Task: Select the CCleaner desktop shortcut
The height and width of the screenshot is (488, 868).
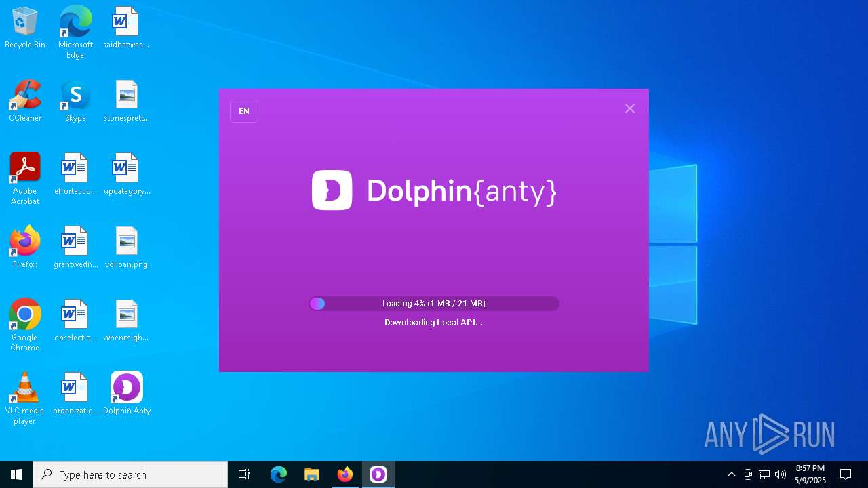Action: coord(25,102)
